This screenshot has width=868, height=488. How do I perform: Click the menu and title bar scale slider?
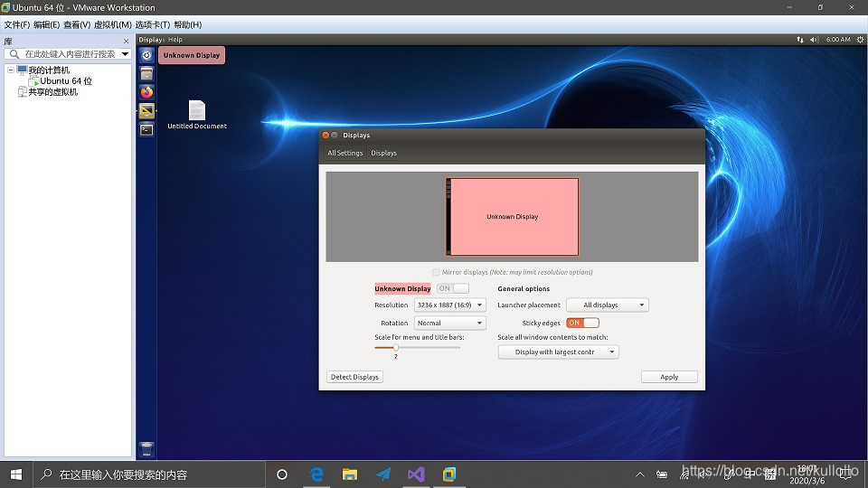[x=417, y=347]
